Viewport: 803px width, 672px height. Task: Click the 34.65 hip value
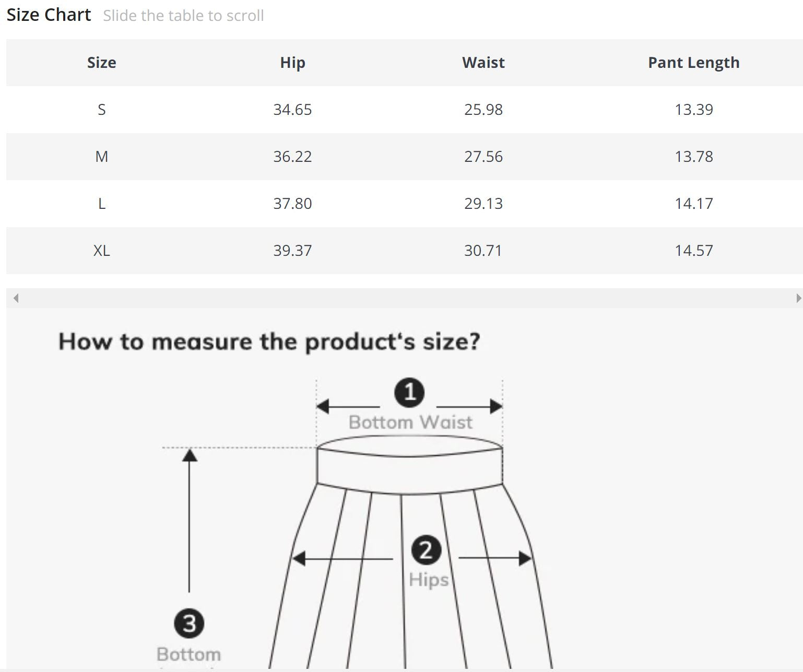tap(292, 110)
